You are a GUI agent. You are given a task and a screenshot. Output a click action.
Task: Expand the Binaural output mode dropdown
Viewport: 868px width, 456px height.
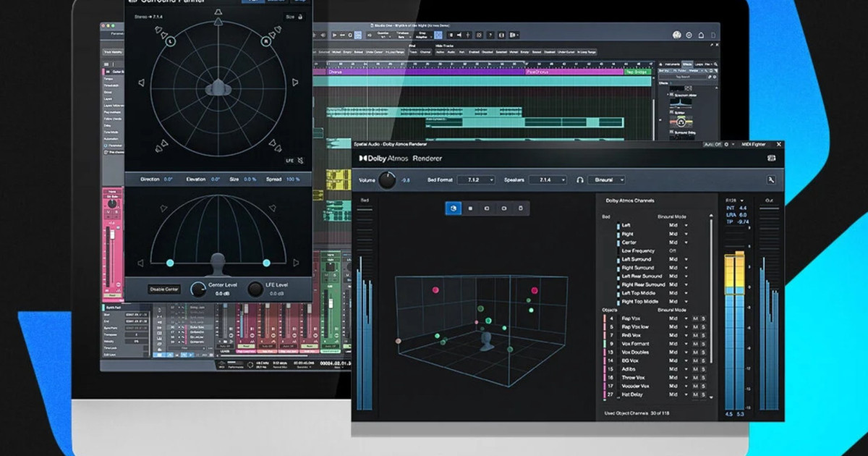pyautogui.click(x=607, y=180)
